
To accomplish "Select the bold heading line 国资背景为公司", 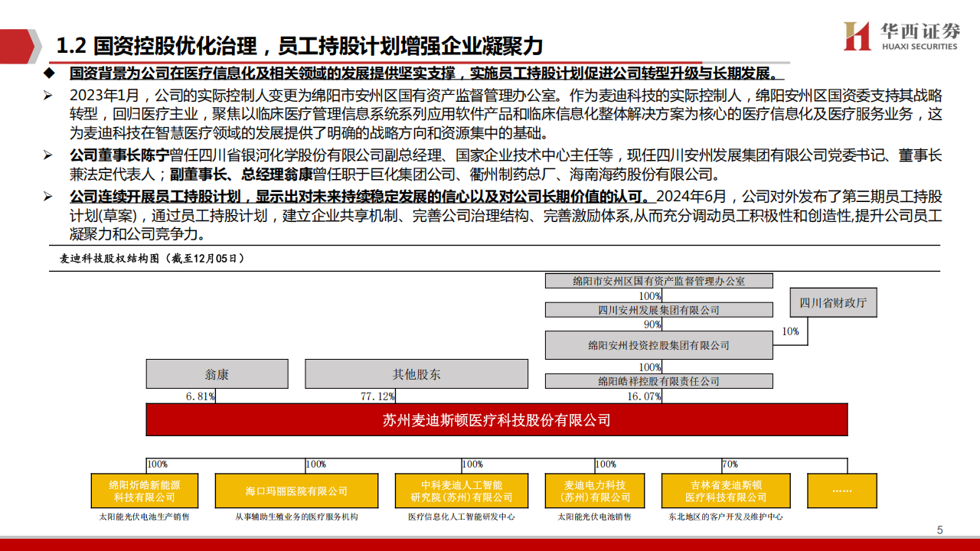I will (x=426, y=74).
